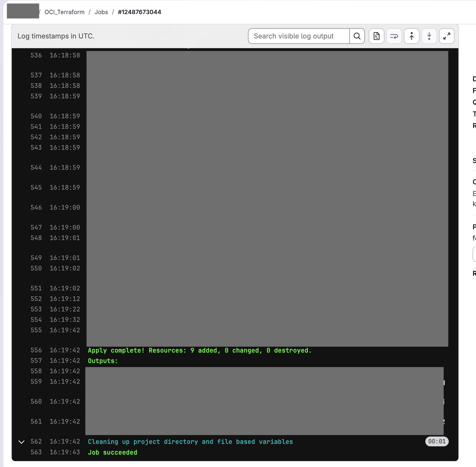The height and width of the screenshot is (467, 476).
Task: Open the raw log view
Action: pos(376,36)
